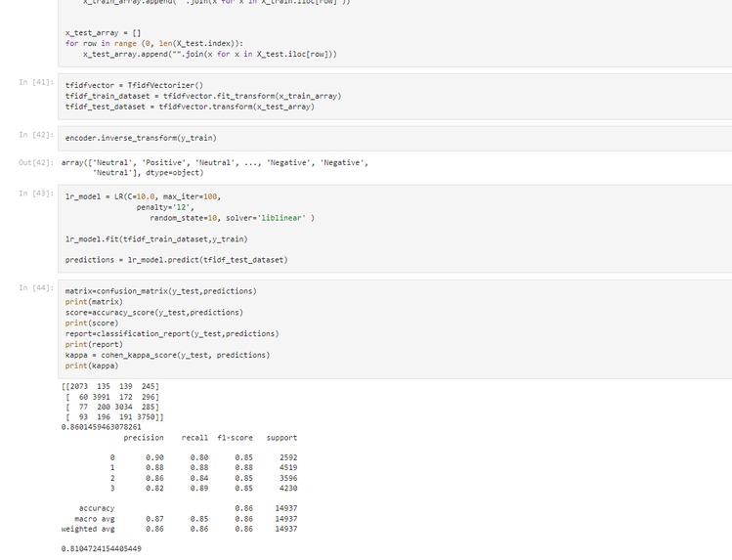The image size is (732, 560).
Task: Click confusion matrix row starting with 2073
Action: (x=110, y=386)
